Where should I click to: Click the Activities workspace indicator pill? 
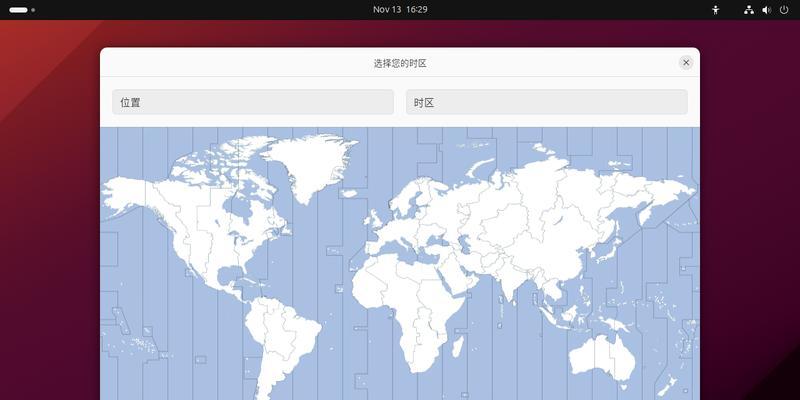pyautogui.click(x=22, y=10)
